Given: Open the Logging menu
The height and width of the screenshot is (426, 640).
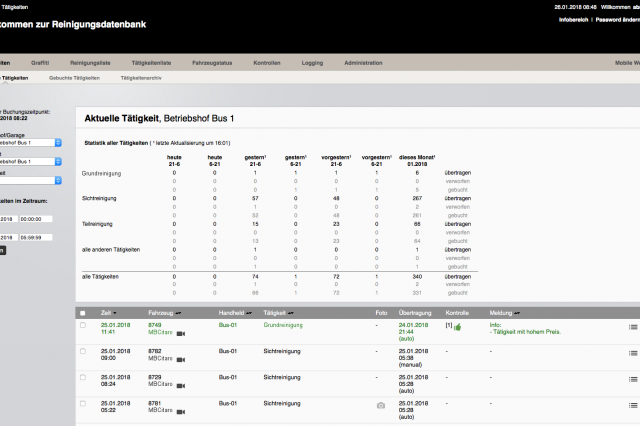Looking at the screenshot, I should click(312, 63).
